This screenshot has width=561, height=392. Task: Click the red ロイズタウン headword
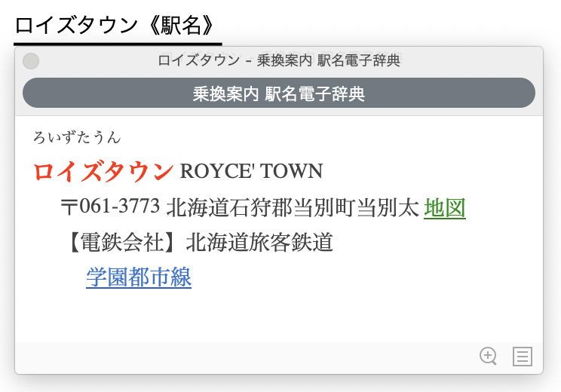[103, 171]
